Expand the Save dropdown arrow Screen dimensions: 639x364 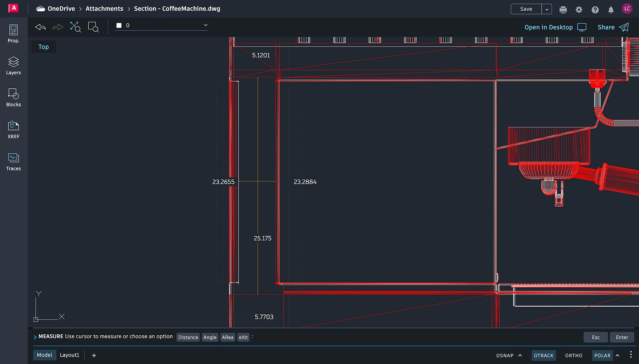click(x=547, y=9)
